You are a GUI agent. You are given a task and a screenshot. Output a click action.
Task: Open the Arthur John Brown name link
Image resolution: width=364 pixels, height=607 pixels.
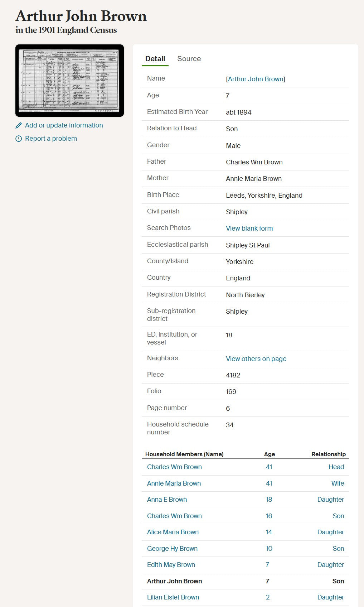[256, 79]
